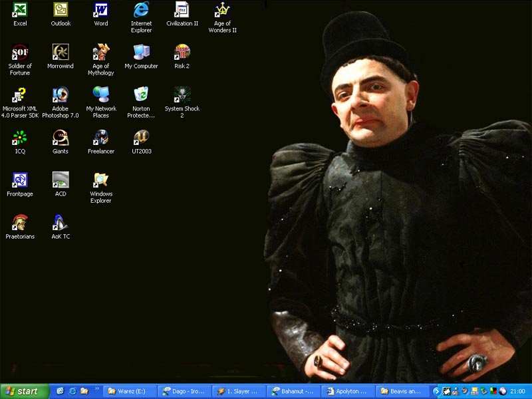Select the Adobe Photoshop 7.0 icon
The image size is (532, 399).
(61, 95)
